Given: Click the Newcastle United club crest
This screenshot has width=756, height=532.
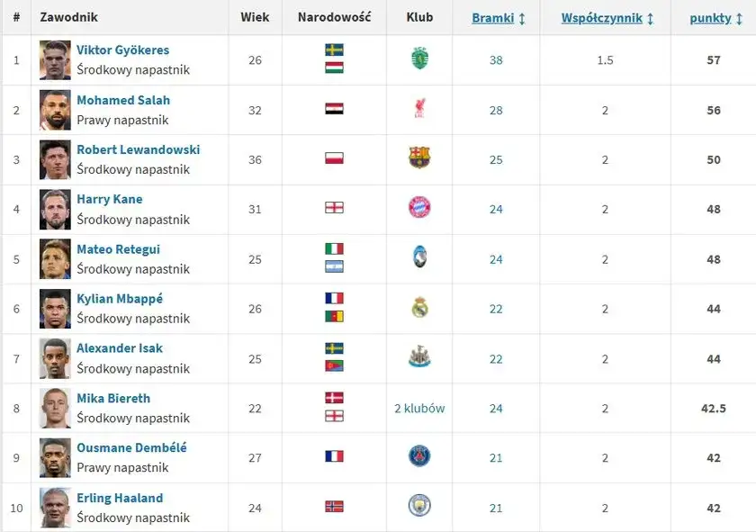Looking at the screenshot, I should [419, 357].
